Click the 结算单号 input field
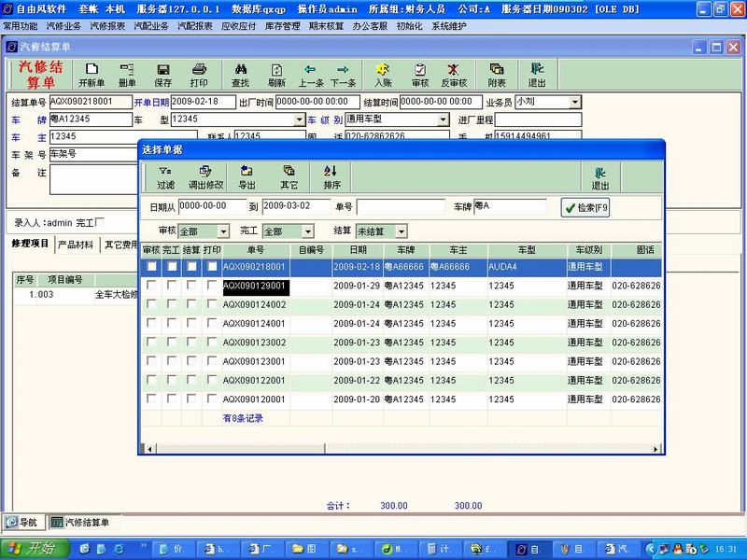Screen dimensions: 747x560 pyautogui.click(x=91, y=102)
